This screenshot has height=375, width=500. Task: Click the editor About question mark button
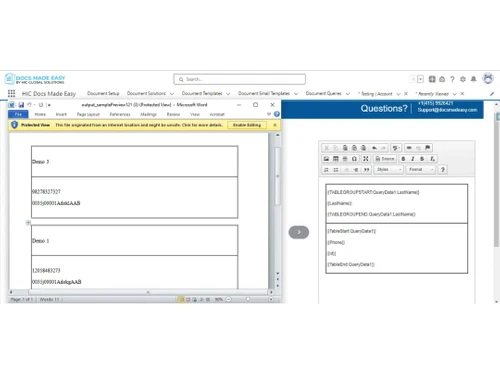tap(443, 170)
